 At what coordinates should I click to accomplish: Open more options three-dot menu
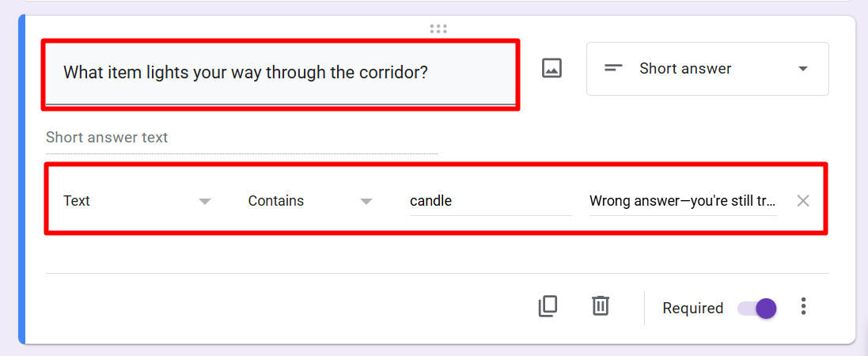[x=804, y=307]
